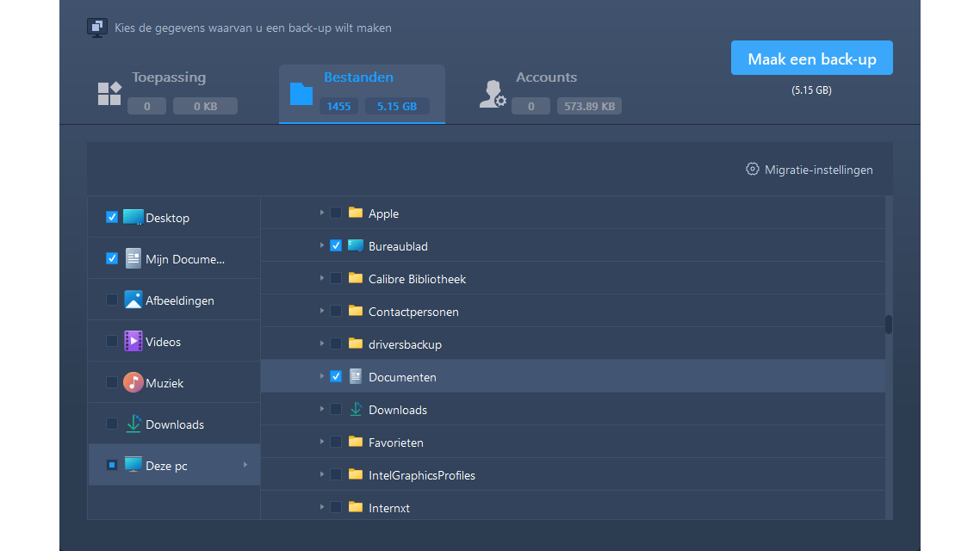Image resolution: width=980 pixels, height=551 pixels.
Task: Expand the Favorieten folder
Action: tap(322, 443)
